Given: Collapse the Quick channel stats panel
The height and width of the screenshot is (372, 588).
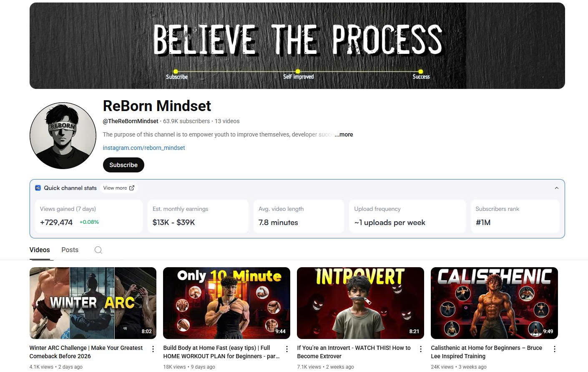Looking at the screenshot, I should point(556,188).
